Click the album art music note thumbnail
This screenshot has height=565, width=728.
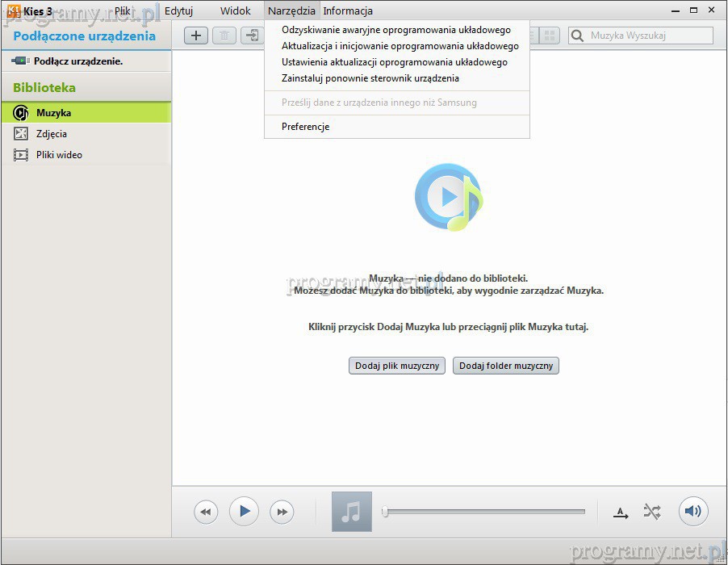tap(352, 512)
